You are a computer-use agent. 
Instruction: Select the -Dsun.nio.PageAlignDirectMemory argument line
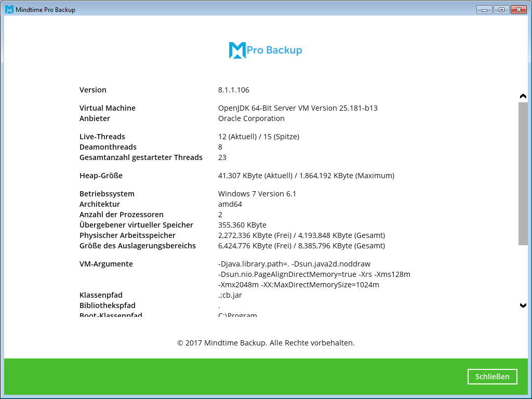point(314,274)
